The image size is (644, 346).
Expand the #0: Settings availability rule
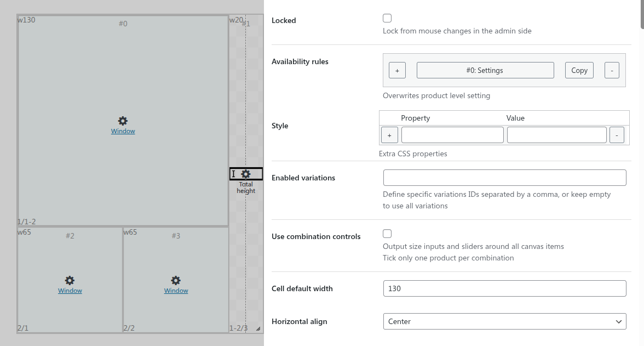tap(485, 70)
